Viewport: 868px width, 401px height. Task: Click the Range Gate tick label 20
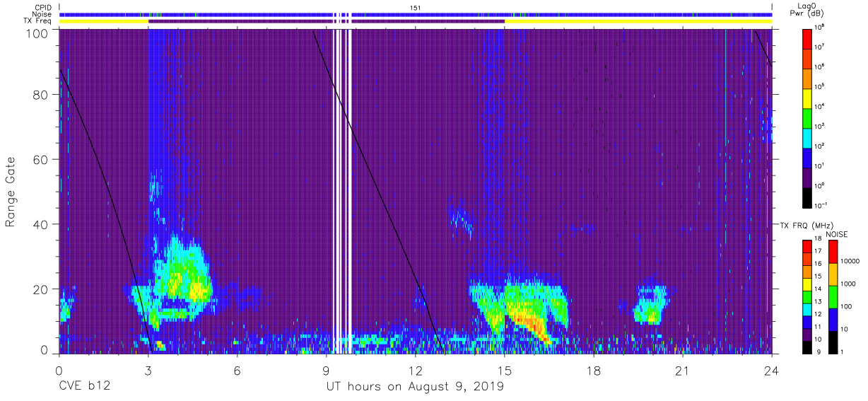click(x=41, y=289)
